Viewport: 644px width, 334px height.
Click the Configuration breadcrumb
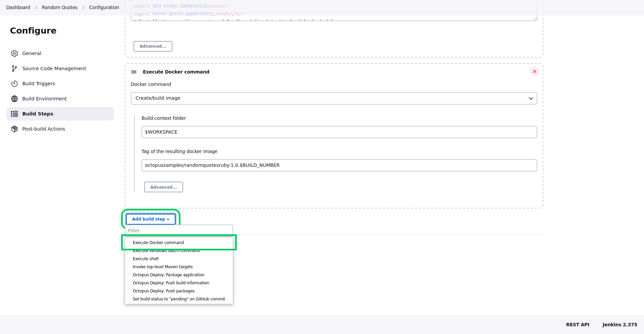pos(104,7)
